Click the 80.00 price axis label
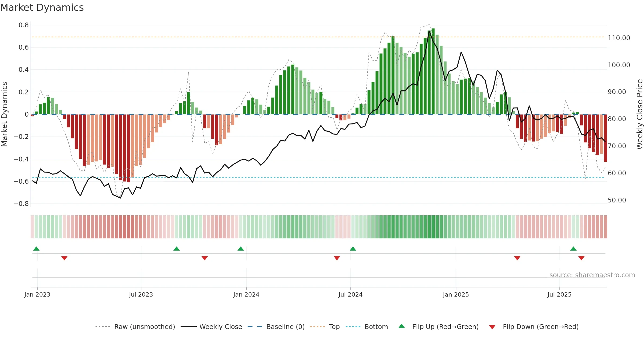Screen dimensions: 644x362 (617, 119)
